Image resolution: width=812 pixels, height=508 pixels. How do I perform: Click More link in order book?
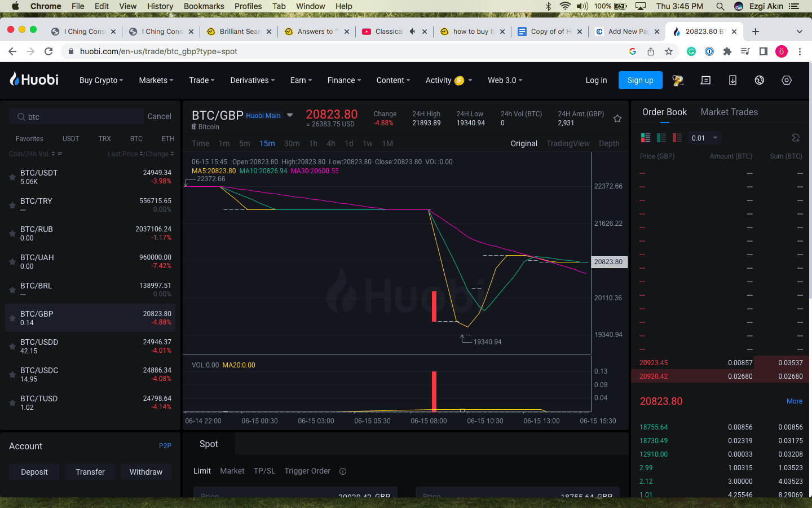795,401
